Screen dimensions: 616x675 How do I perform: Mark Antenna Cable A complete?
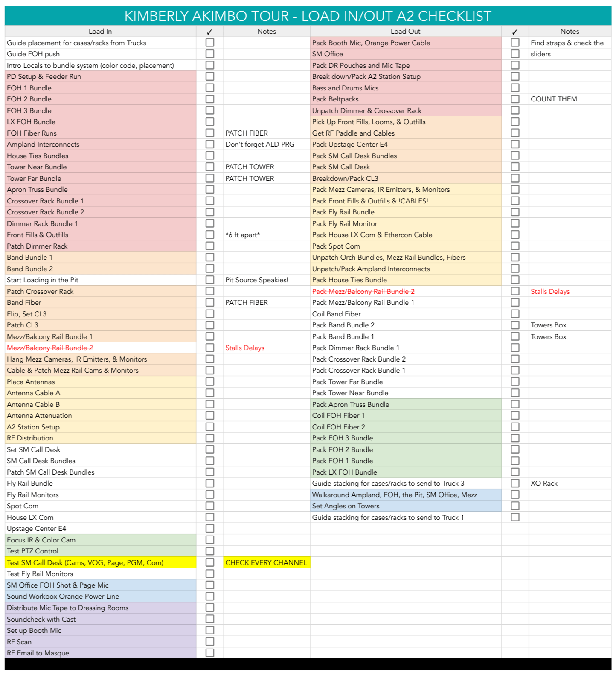coord(209,393)
